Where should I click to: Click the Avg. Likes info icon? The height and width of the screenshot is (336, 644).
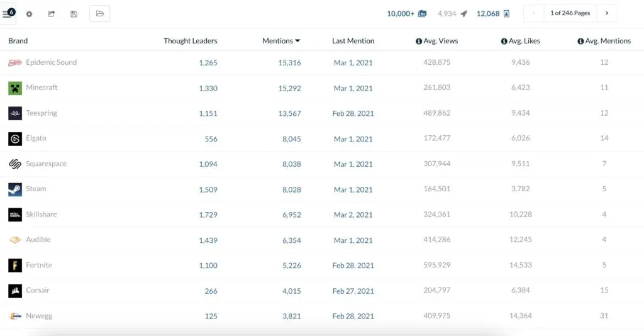(x=504, y=42)
